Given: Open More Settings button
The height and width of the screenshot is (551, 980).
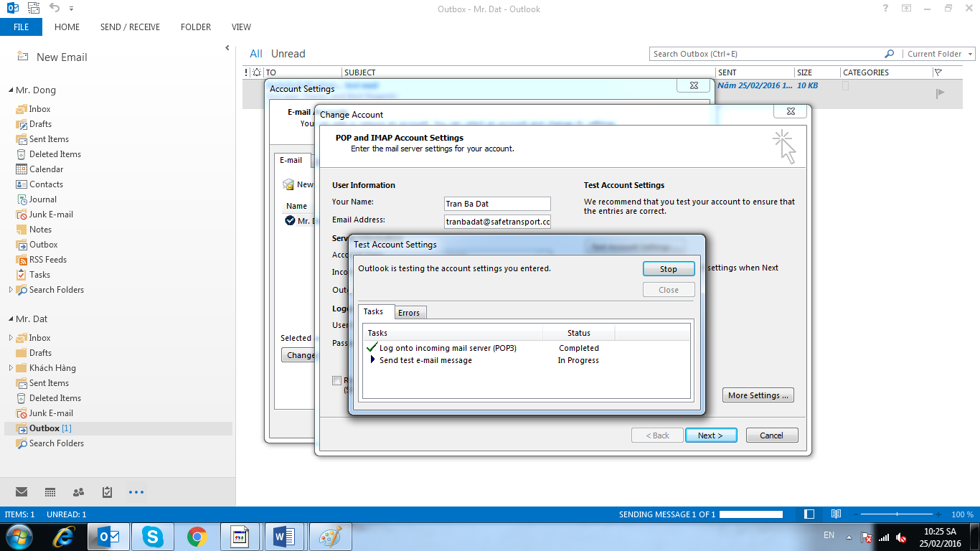Looking at the screenshot, I should (758, 395).
